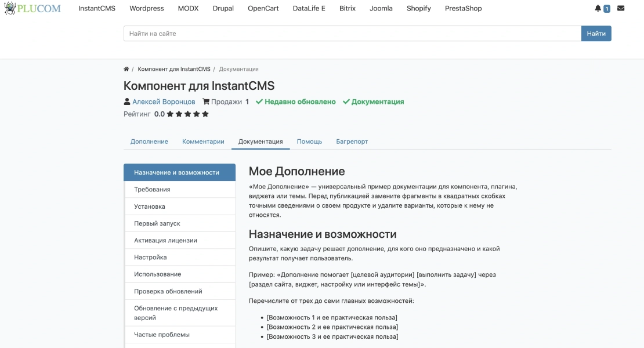644x348 pixels.
Task: Select 'Назначение и возможности' sidebar section
Action: [x=179, y=172]
